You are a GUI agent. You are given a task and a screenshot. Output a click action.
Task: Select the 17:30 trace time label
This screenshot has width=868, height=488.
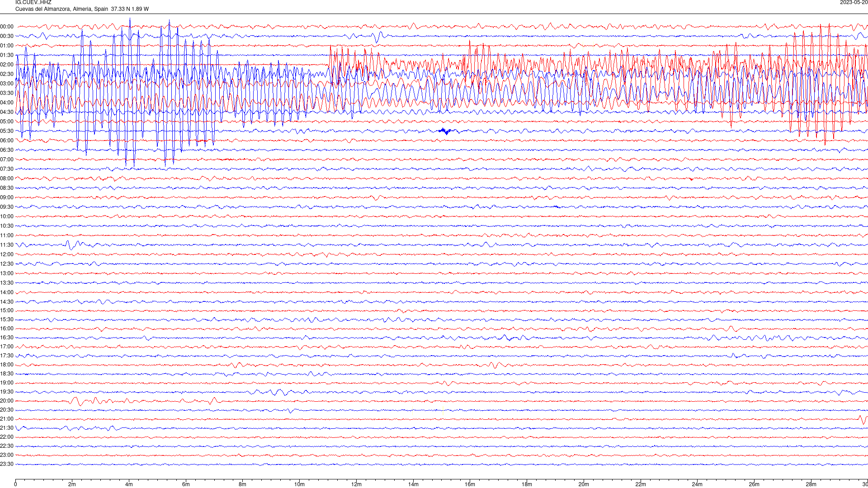point(7,356)
